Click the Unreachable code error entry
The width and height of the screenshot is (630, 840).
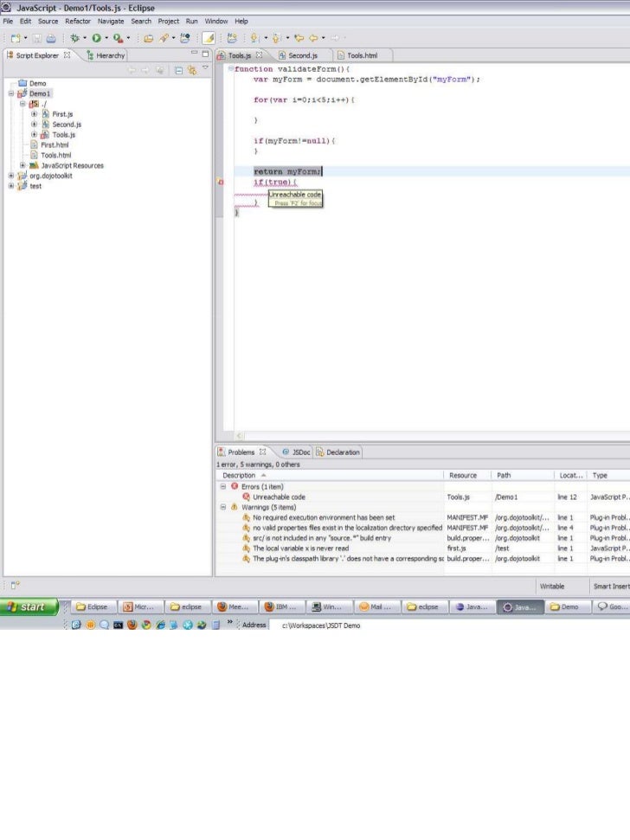(279, 497)
